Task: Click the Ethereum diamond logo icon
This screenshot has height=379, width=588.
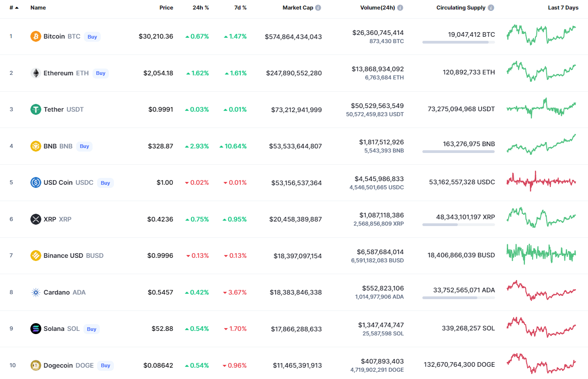Action: [35, 73]
